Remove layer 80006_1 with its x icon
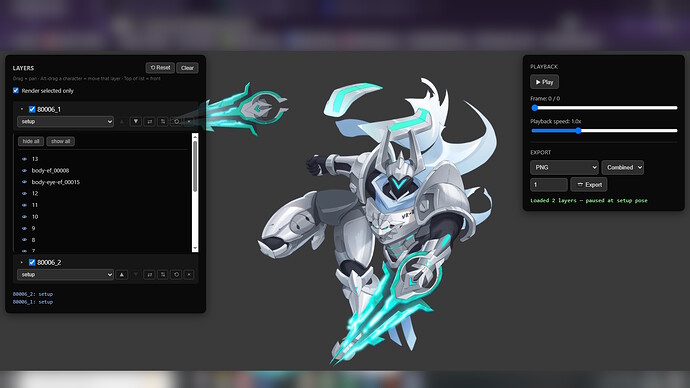Image resolution: width=690 pixels, height=388 pixels. coord(189,121)
